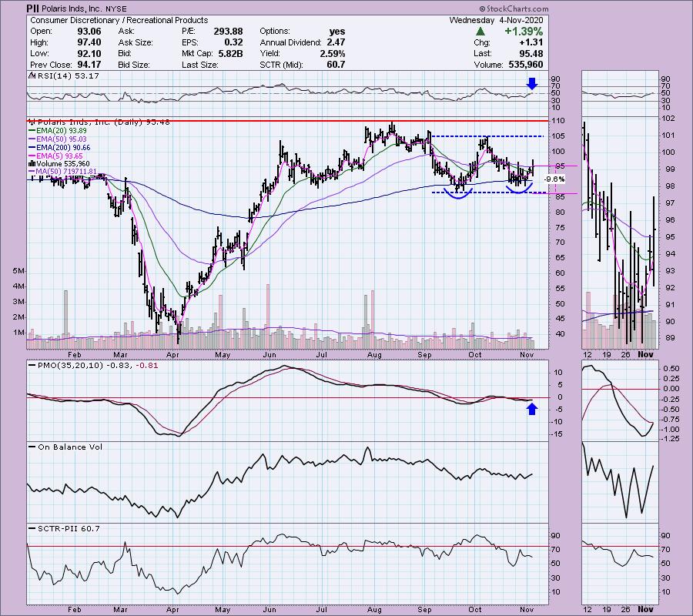Click the 110 price axis label
693x616 pixels.
click(559, 121)
